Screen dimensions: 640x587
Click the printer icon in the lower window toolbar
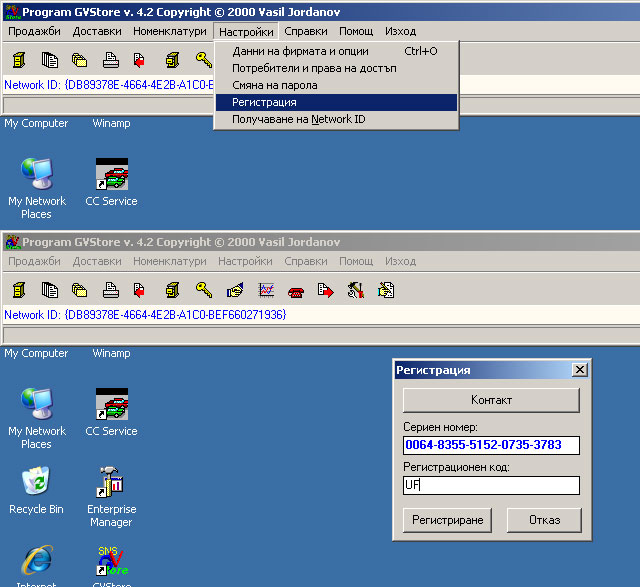pos(111,291)
